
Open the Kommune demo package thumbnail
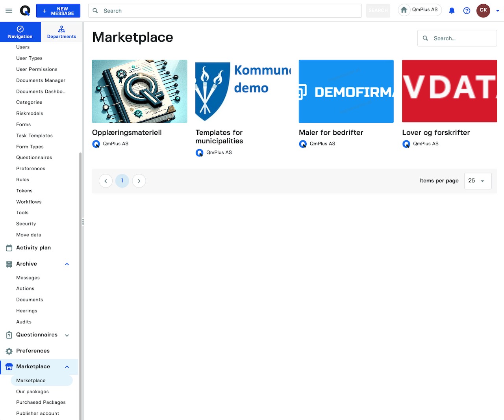pyautogui.click(x=243, y=91)
